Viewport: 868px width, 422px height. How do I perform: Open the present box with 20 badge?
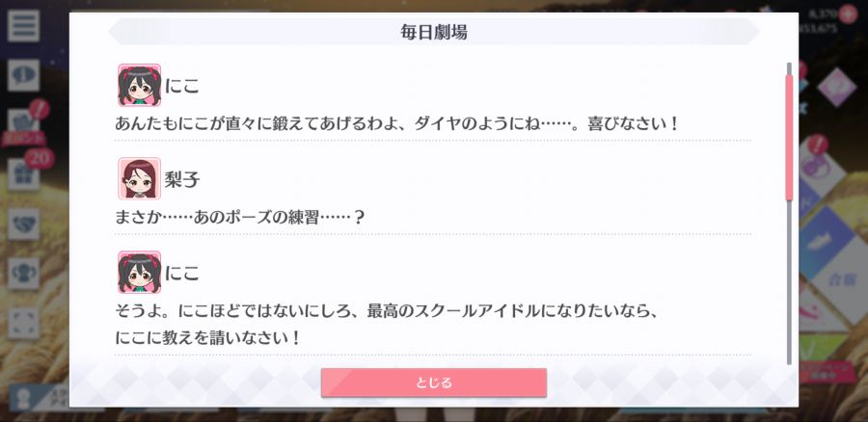tap(23, 173)
